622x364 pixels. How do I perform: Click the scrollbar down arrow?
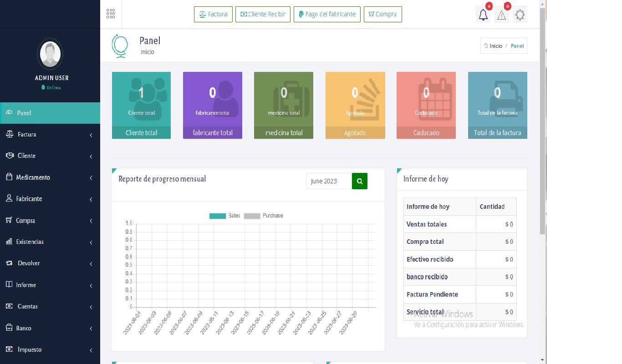coord(542,360)
